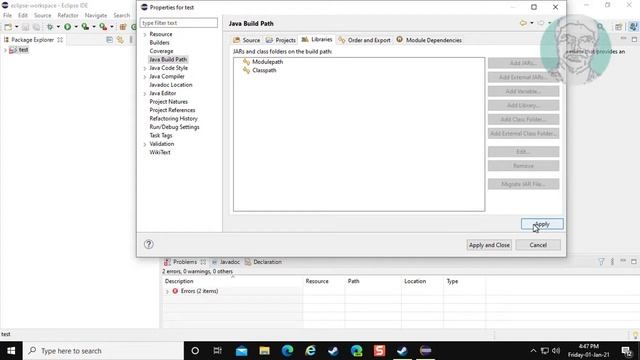
Task: Select Modulepath in the build path list
Action: [x=267, y=62]
